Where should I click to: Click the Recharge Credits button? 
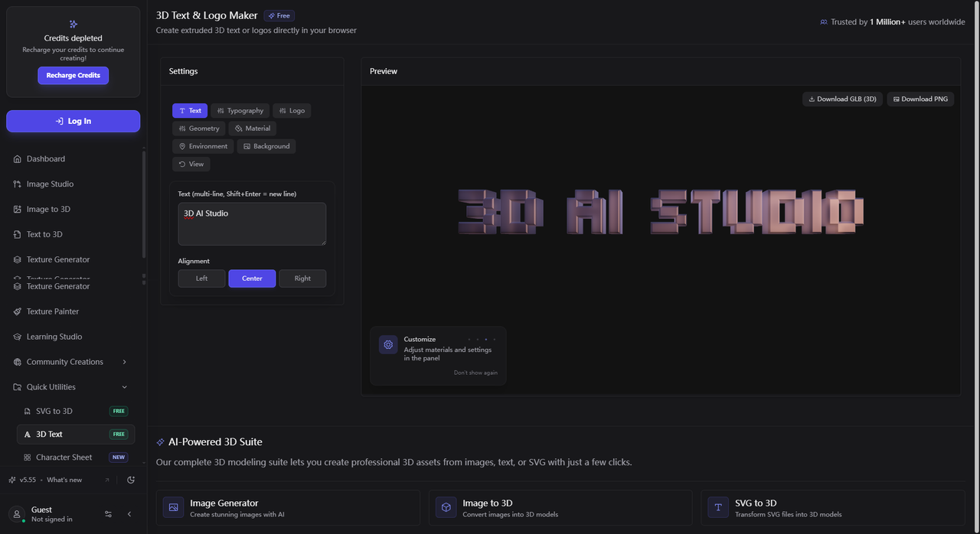[73, 76]
